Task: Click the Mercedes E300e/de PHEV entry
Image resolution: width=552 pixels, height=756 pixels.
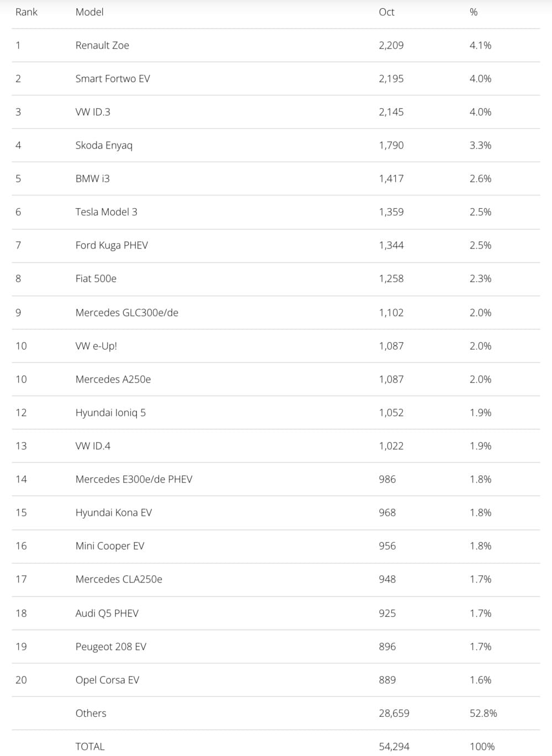Action: [x=134, y=479]
